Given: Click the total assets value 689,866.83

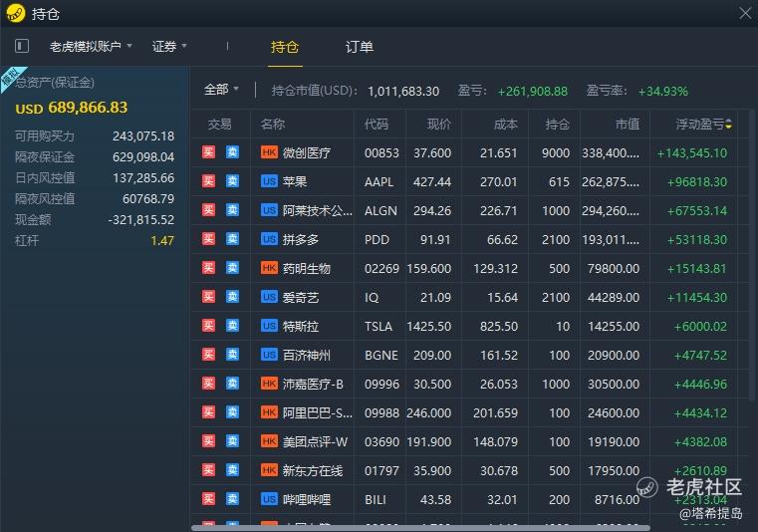Looking at the screenshot, I should (88, 108).
